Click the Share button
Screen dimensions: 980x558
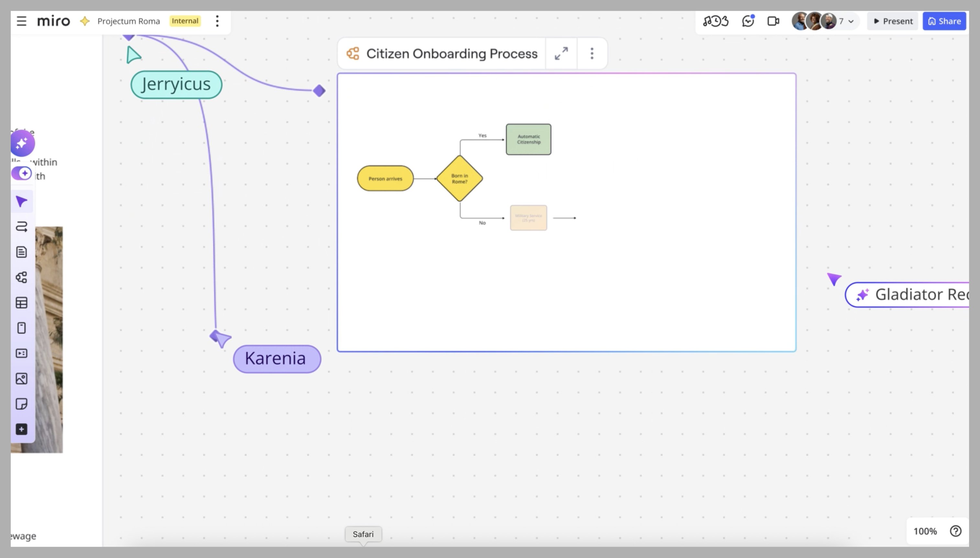(944, 21)
